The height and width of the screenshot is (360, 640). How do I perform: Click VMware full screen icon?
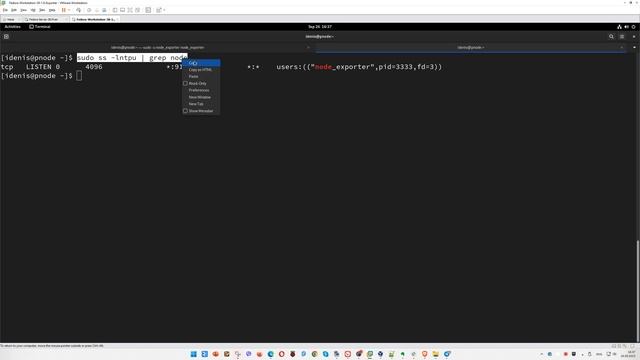coord(130,10)
